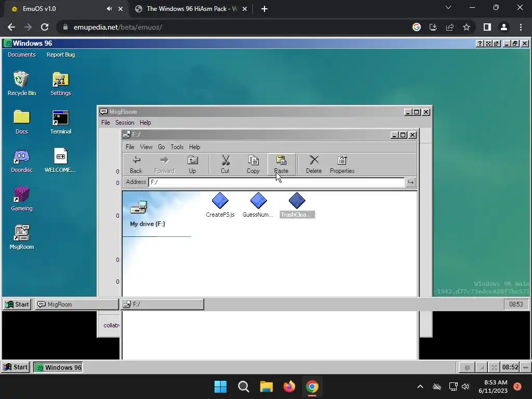Screen dimensions: 532x399
Task: Click the inner taskbar clock 08:53
Action: click(x=516, y=304)
